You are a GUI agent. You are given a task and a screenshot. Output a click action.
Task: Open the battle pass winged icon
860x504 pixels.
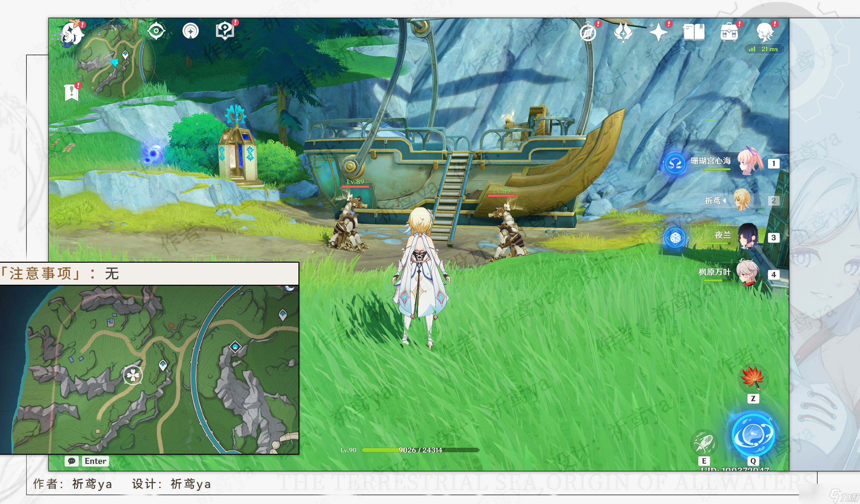(623, 33)
